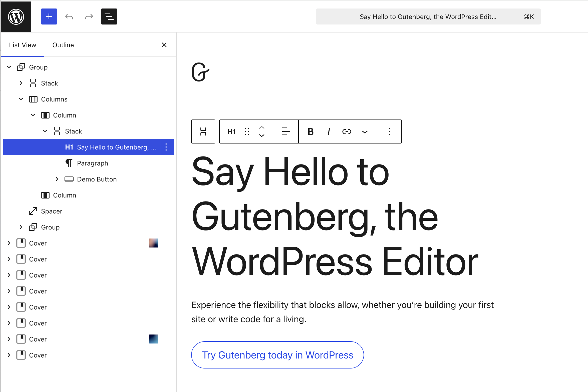Click the WordPress logo button
This screenshot has height=392, width=588.
pyautogui.click(x=16, y=16)
